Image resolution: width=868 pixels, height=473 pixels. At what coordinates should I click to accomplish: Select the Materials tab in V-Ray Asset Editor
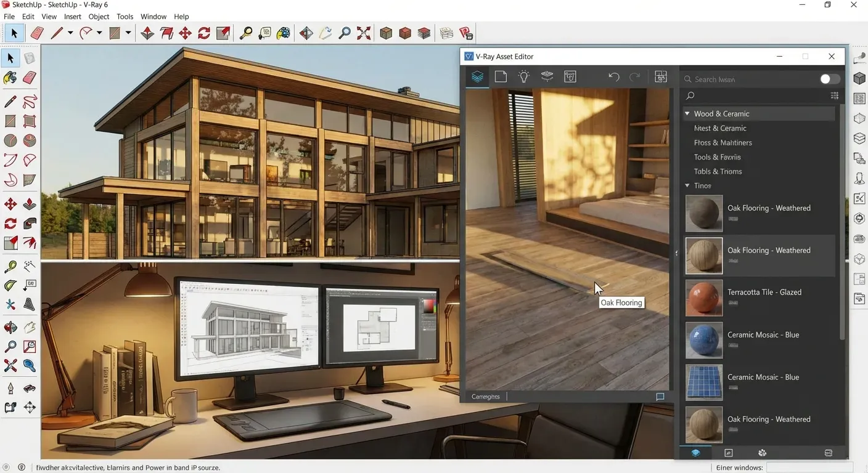477,76
